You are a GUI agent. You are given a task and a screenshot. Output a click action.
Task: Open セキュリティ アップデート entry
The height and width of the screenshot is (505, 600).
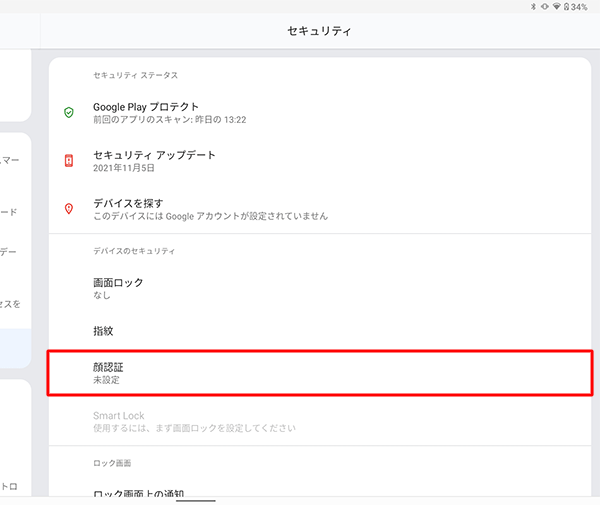pyautogui.click(x=320, y=161)
